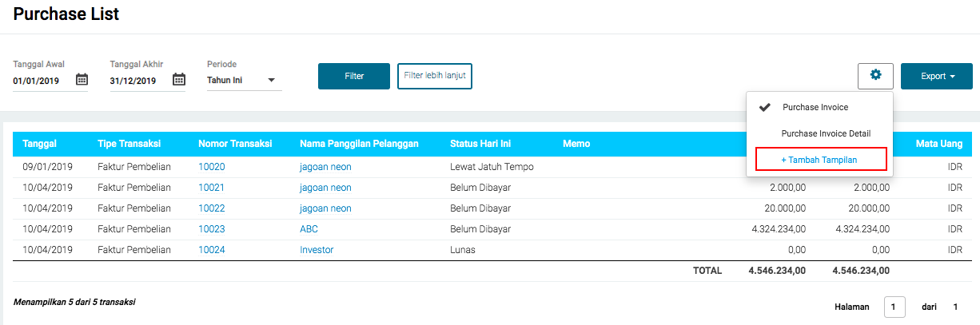Choose Purchase Invoice Detail view
The height and width of the screenshot is (325, 980).
(825, 133)
